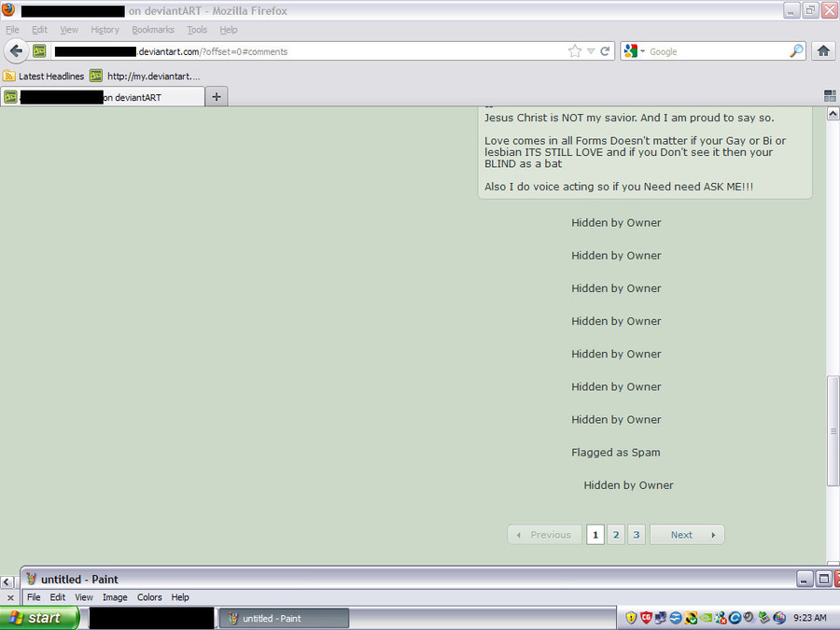Click the blue circular C tray icon
The width and height of the screenshot is (840, 630).
[735, 618]
